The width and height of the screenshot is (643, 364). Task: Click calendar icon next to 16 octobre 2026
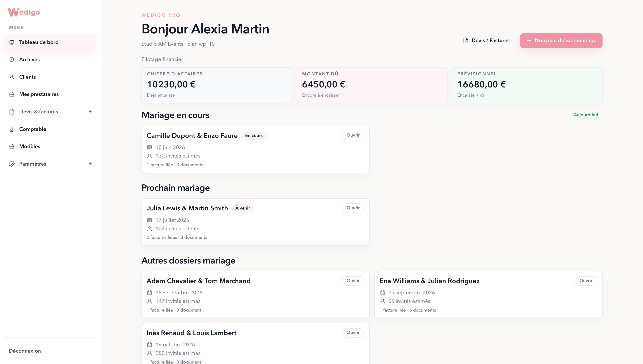click(150, 345)
